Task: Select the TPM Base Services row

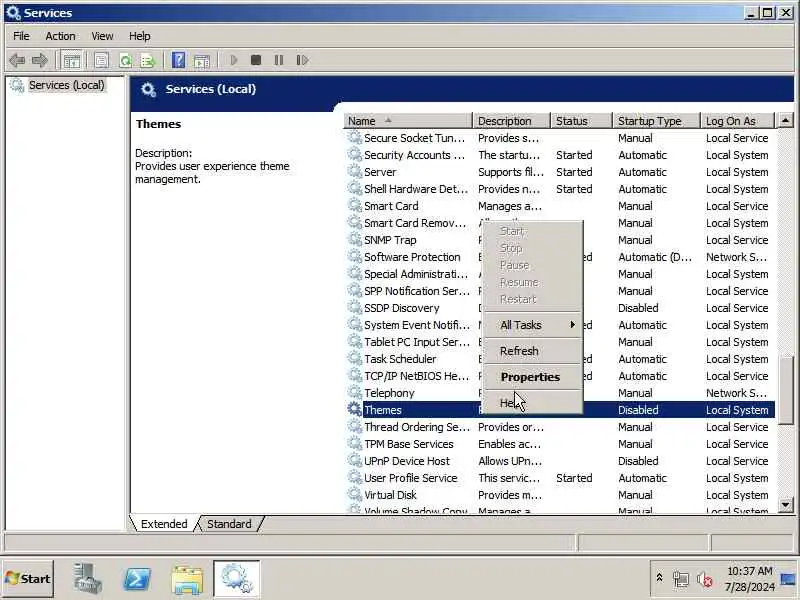Action: point(561,443)
